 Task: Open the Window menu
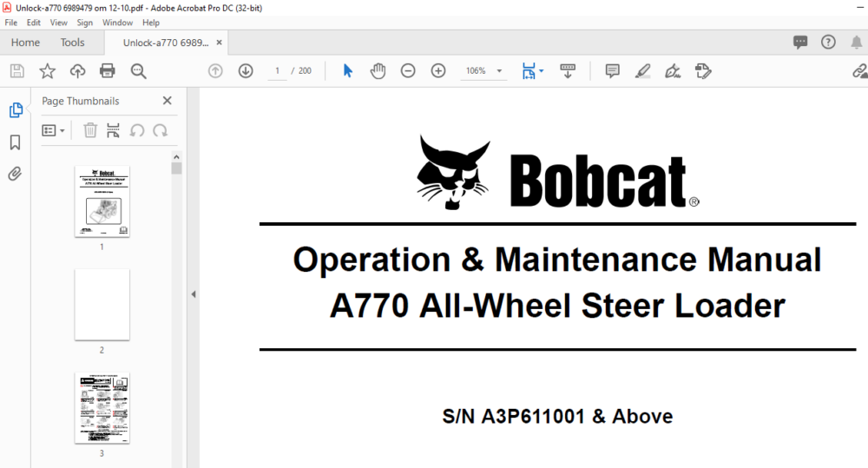(117, 23)
